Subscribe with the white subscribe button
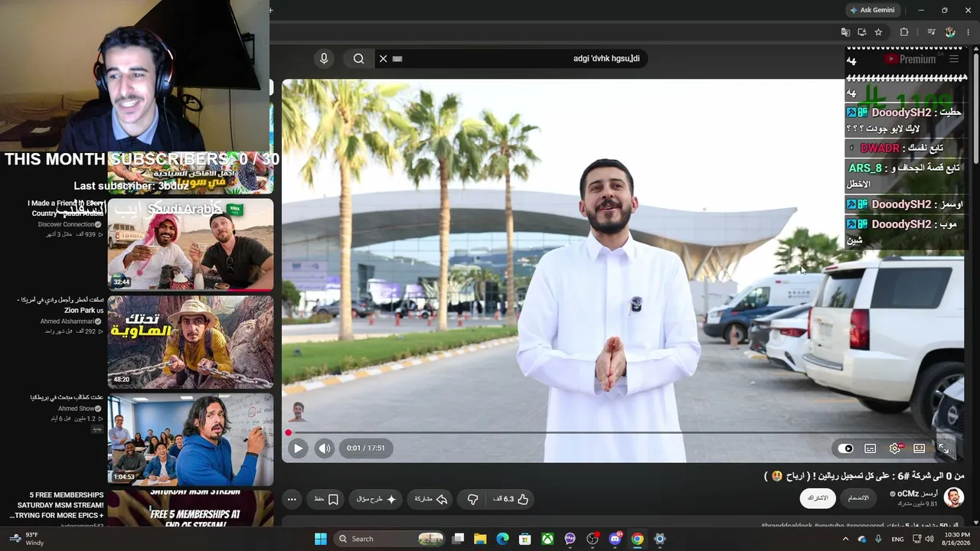980x551 pixels. [x=818, y=498]
